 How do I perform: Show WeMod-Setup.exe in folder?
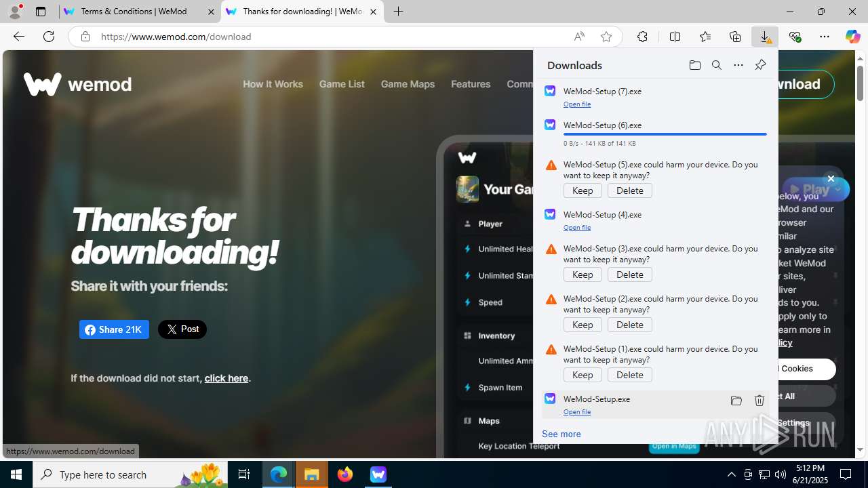coord(736,401)
